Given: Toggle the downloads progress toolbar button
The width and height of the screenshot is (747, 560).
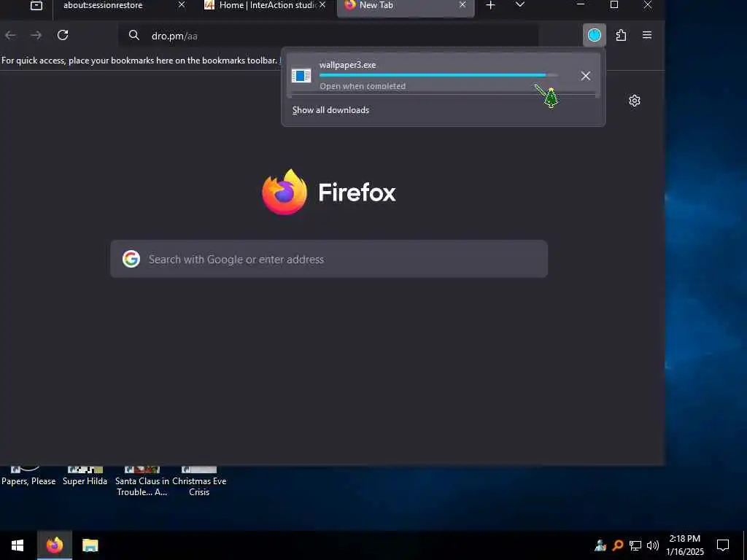Looking at the screenshot, I should [594, 35].
